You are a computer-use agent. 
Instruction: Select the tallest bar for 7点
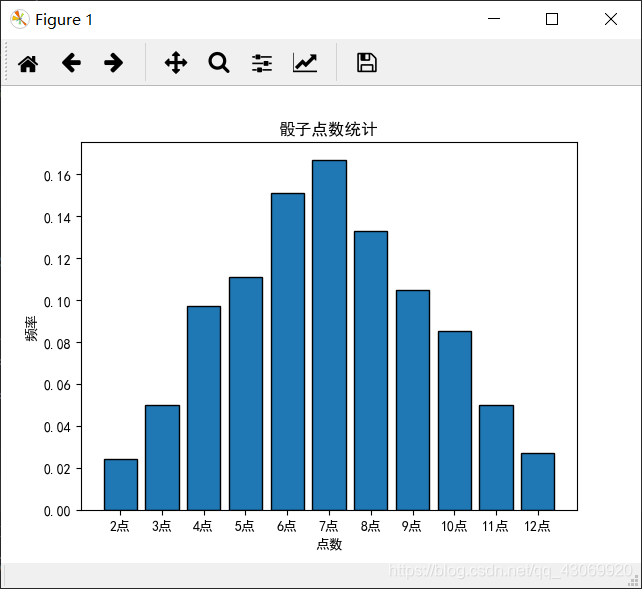coord(330,335)
